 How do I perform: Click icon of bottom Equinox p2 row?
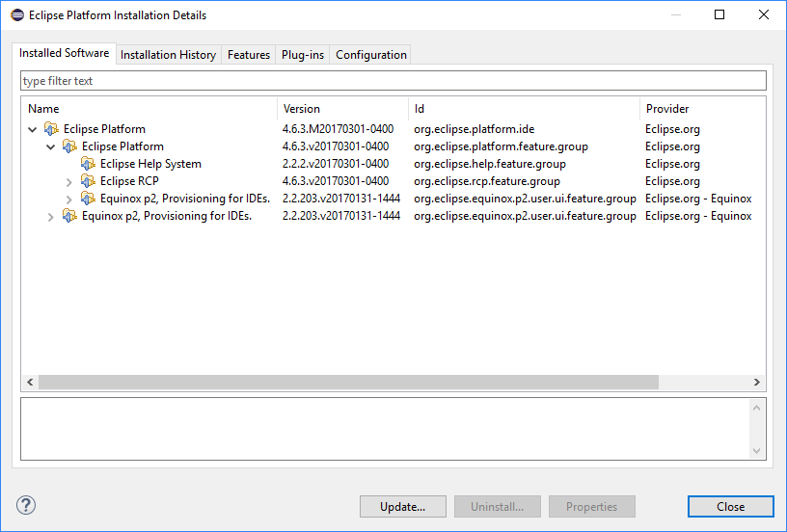(69, 216)
